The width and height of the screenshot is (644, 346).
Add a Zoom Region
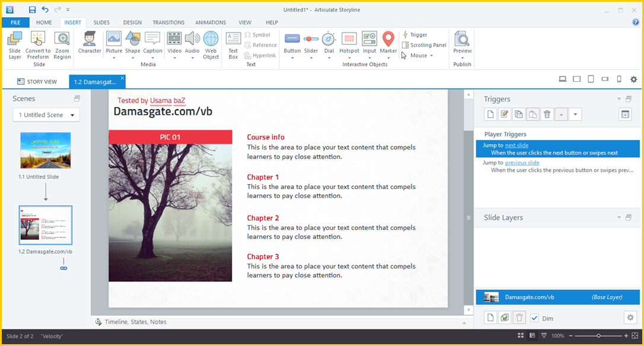click(62, 45)
